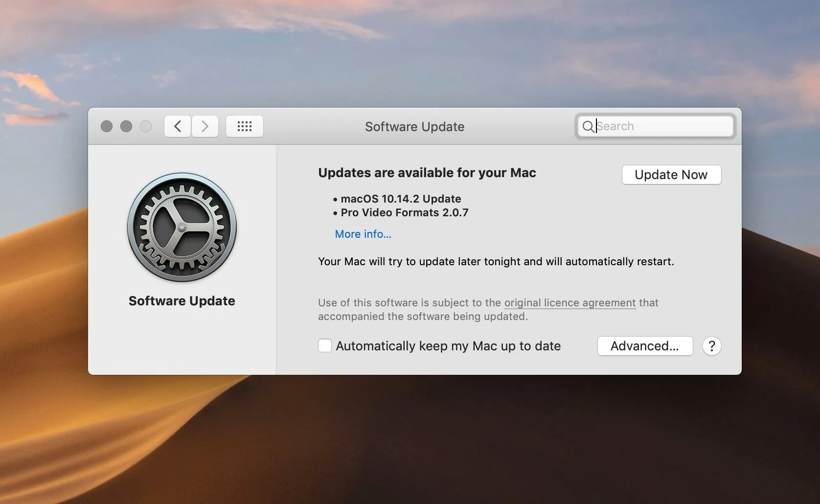Open the Advanced… options
The image size is (820, 504).
pos(645,346)
